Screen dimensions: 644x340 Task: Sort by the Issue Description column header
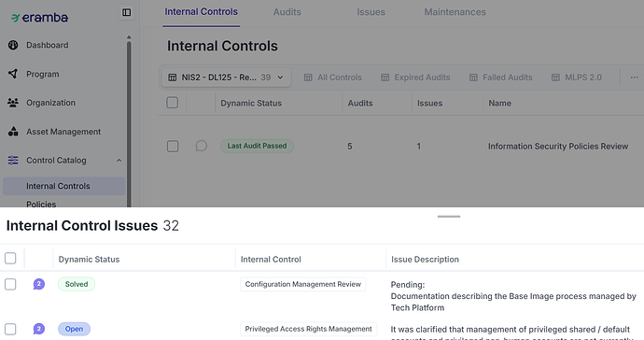click(x=425, y=260)
